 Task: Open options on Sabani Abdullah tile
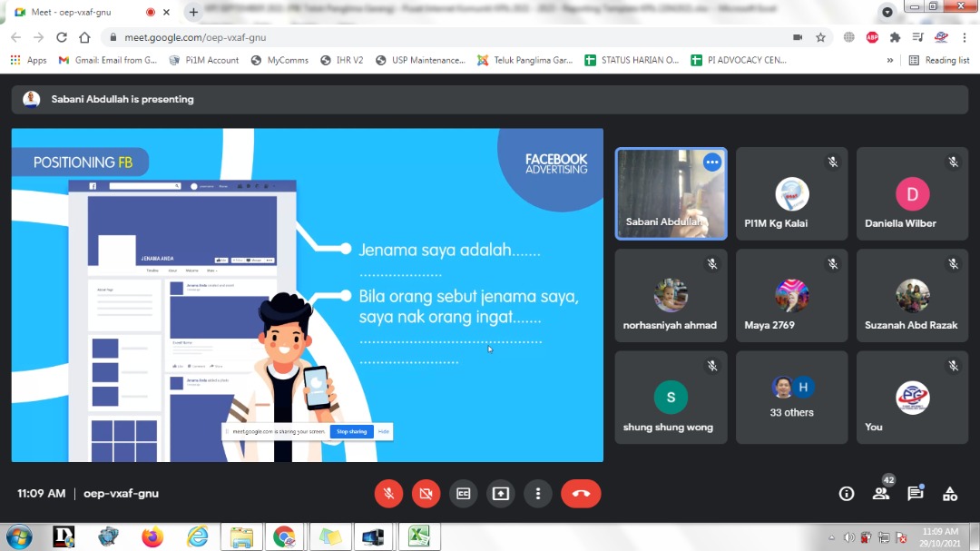[712, 162]
